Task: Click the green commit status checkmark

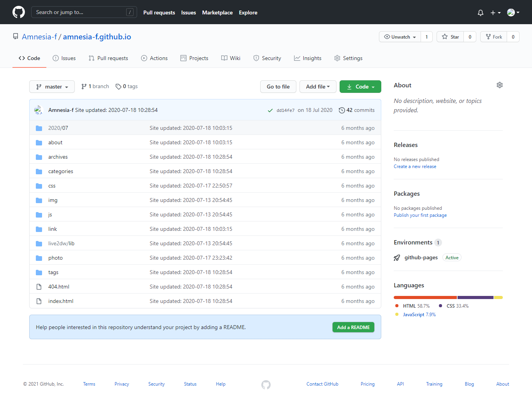Action: pyautogui.click(x=270, y=110)
